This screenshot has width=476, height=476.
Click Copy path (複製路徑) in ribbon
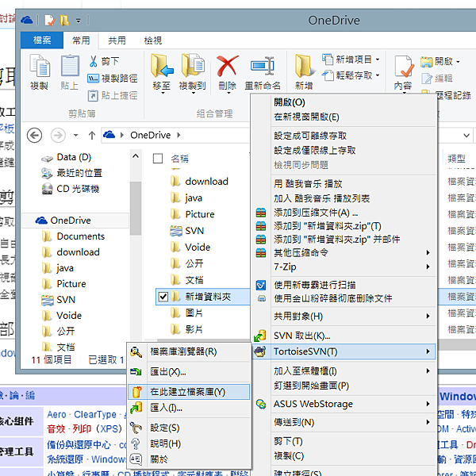(x=113, y=79)
